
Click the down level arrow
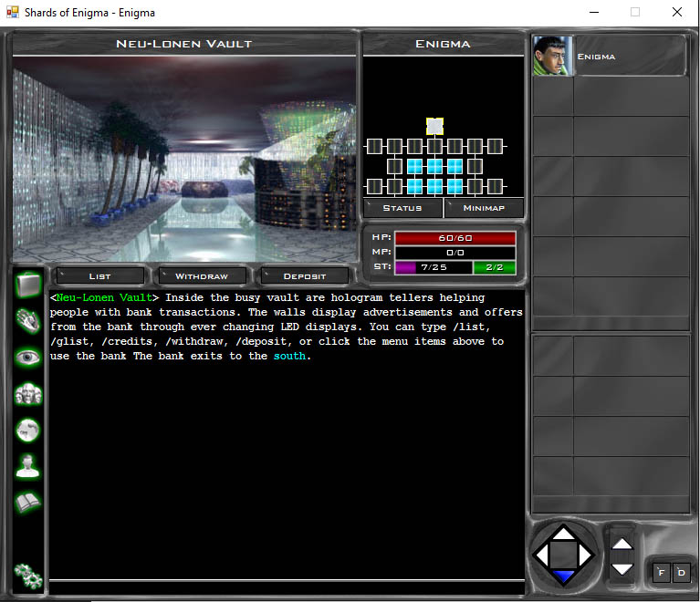tap(622, 568)
